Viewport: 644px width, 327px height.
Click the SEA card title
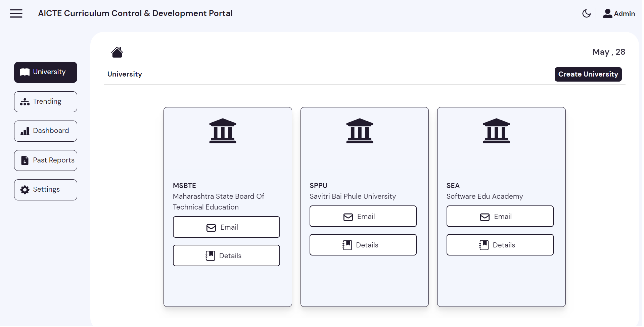pos(453,186)
